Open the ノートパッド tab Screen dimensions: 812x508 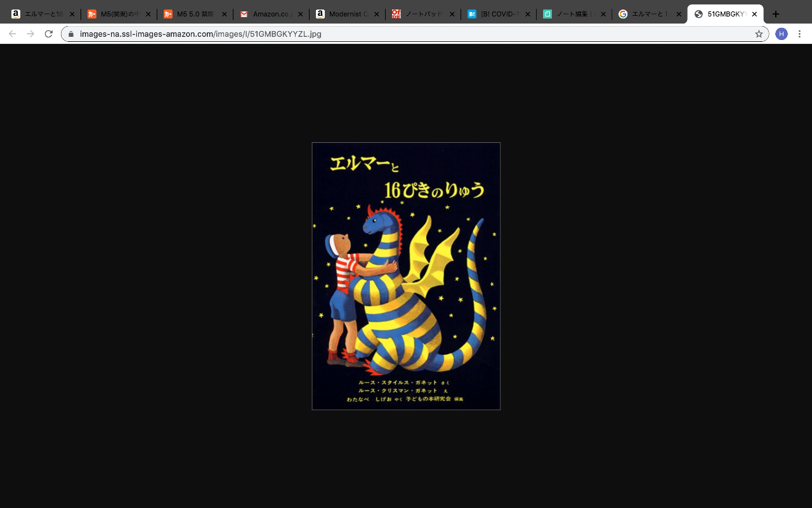(x=423, y=14)
